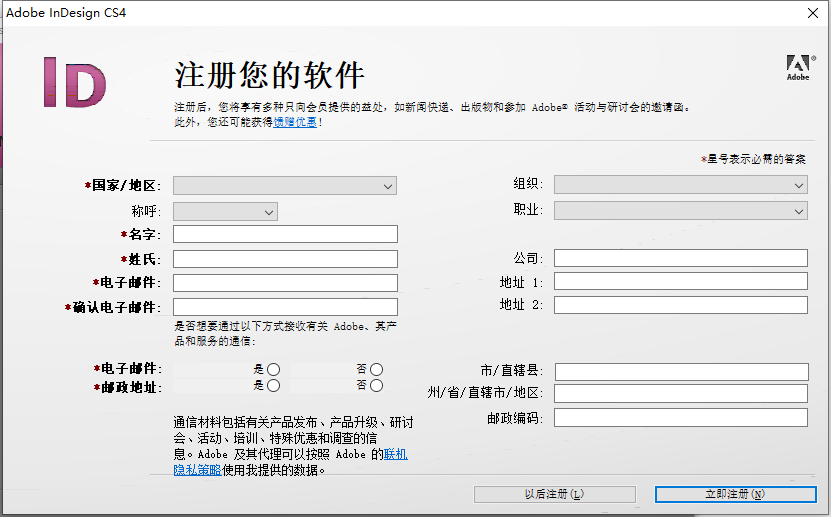Click the InDesign ID logo
Screen dimensions: 831x517
pyautogui.click(x=75, y=83)
